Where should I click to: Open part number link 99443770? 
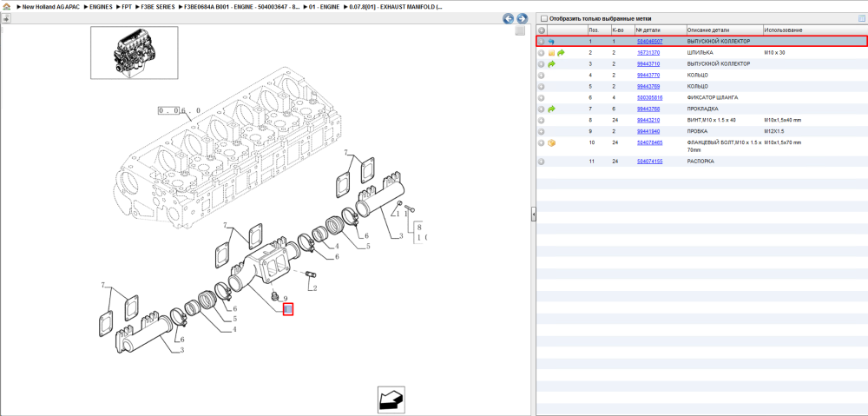(x=648, y=76)
